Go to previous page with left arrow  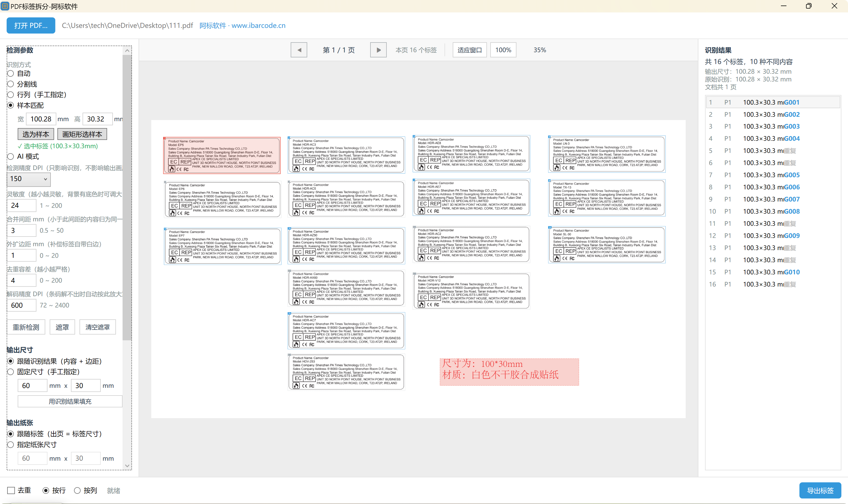(299, 50)
